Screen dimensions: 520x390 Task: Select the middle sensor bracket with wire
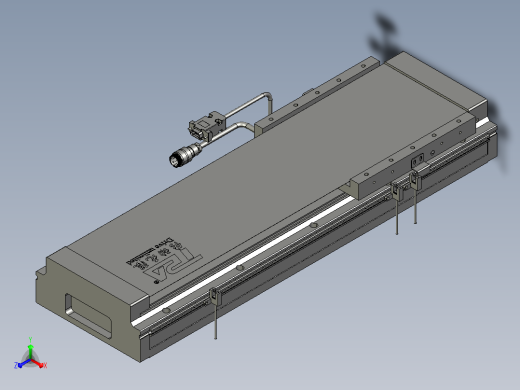[397, 191]
